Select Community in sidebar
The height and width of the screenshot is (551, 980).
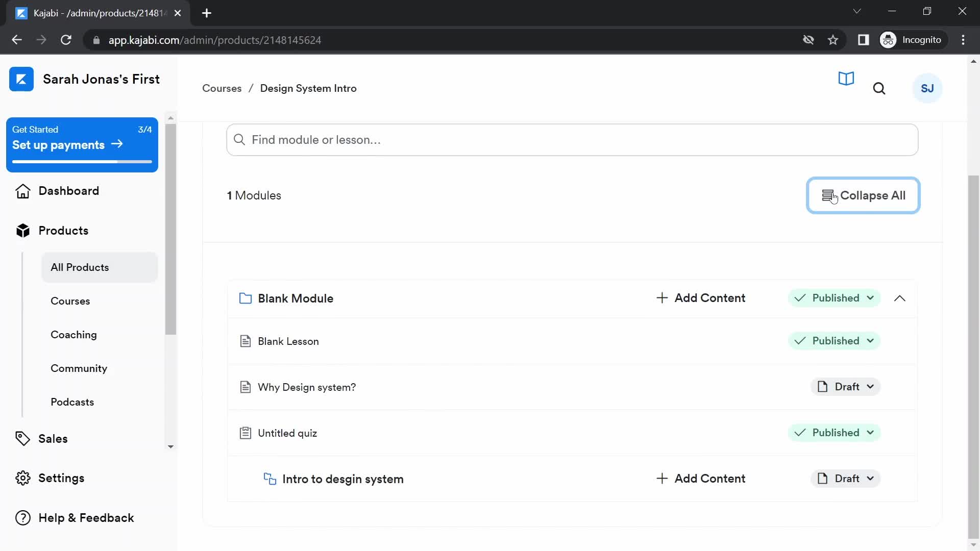pyautogui.click(x=79, y=368)
